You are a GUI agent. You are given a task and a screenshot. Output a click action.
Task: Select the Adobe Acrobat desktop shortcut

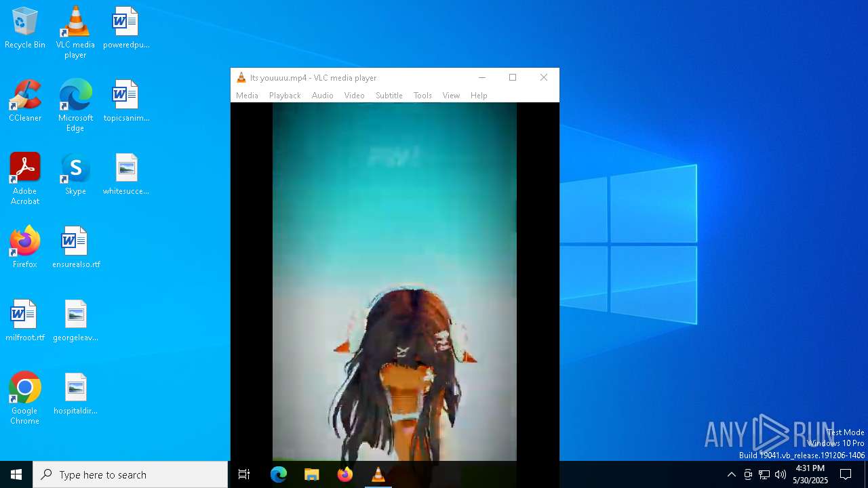25,179
